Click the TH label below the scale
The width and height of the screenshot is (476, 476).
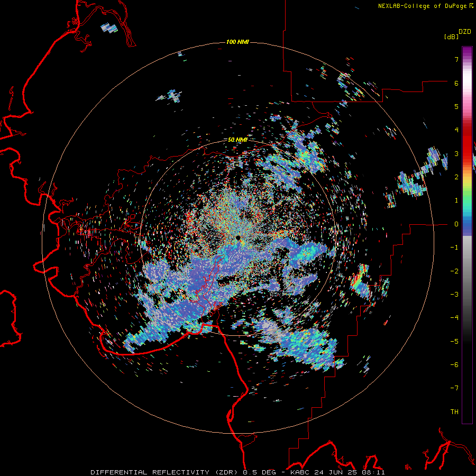click(x=454, y=412)
